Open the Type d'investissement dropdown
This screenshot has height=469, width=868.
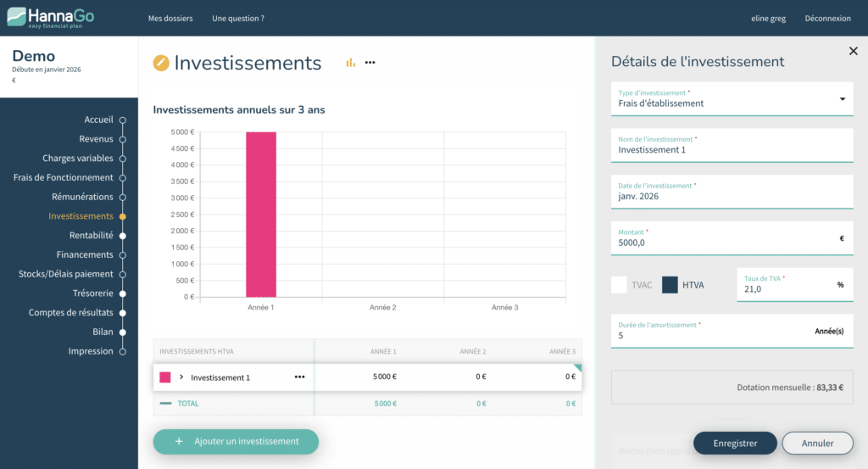(x=732, y=98)
